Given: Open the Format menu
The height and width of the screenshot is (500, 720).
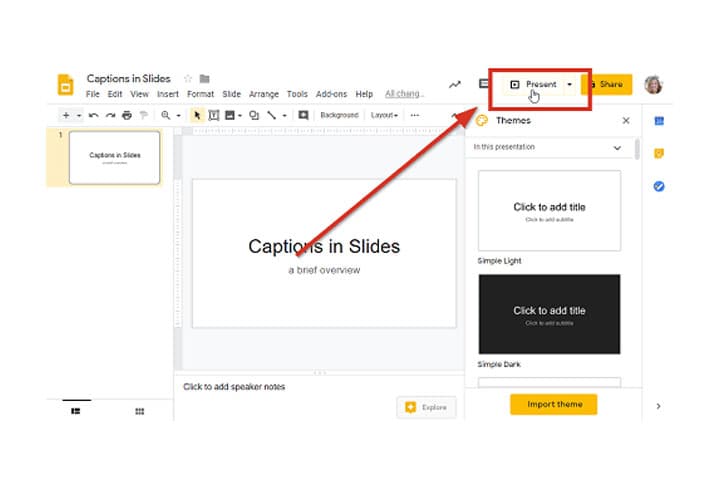Looking at the screenshot, I should (200, 94).
